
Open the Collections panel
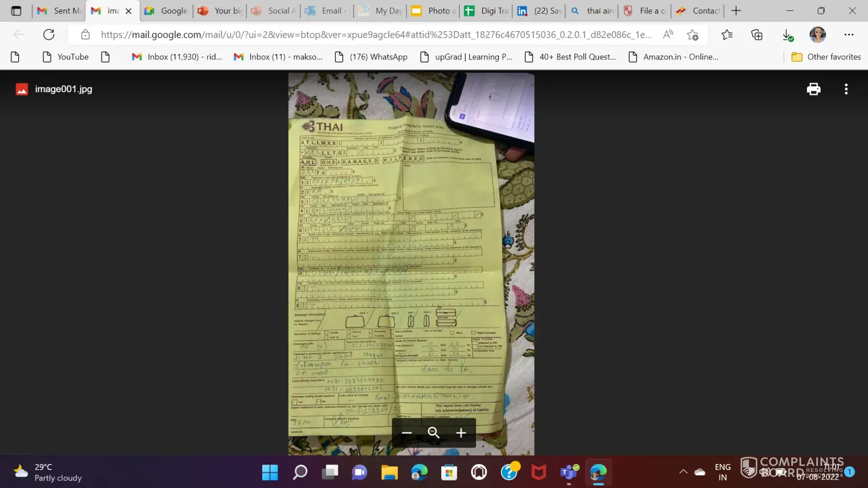757,35
